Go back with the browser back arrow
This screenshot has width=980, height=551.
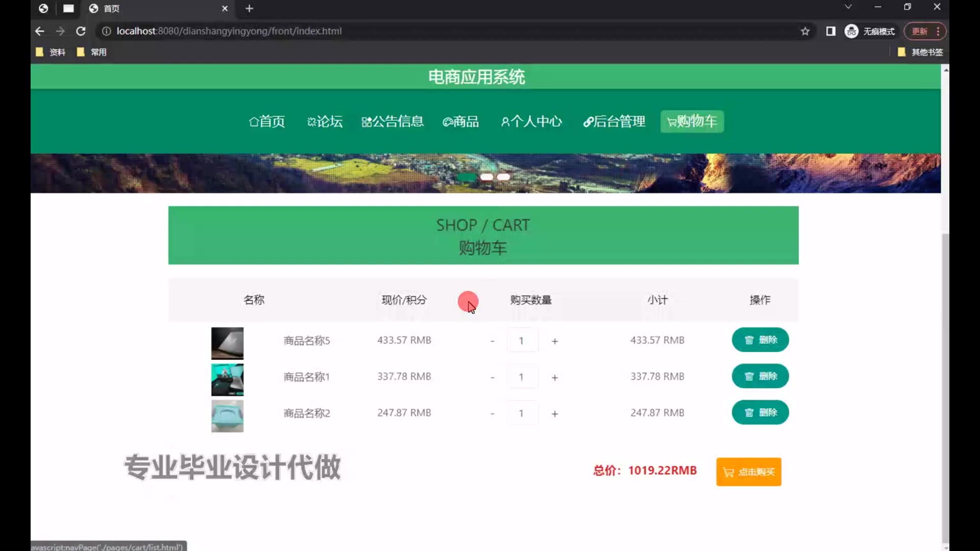(40, 31)
